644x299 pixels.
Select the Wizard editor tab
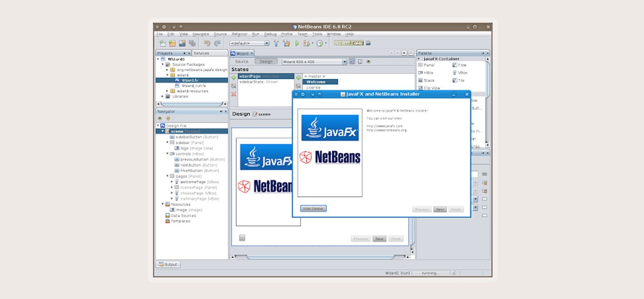(x=242, y=53)
